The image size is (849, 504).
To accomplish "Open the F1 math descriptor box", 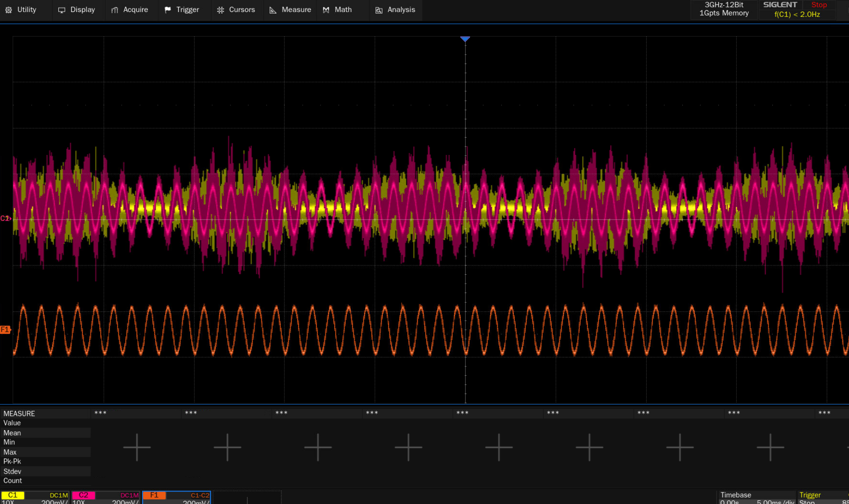I will click(x=176, y=498).
